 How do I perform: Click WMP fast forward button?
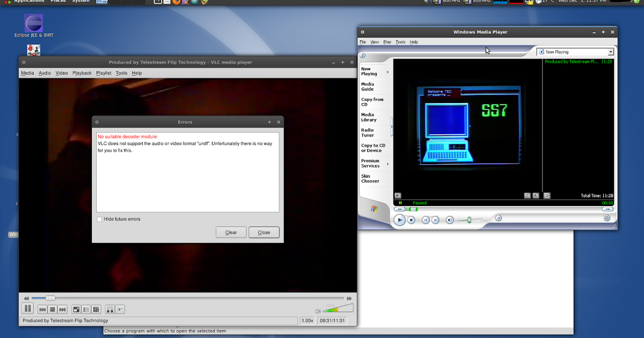click(608, 209)
